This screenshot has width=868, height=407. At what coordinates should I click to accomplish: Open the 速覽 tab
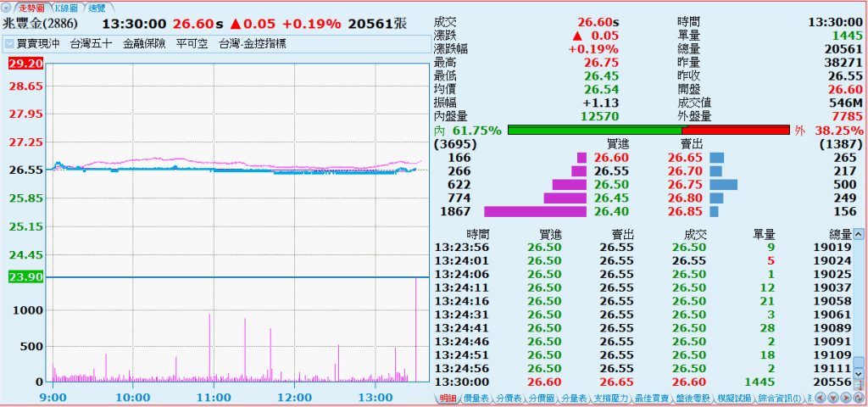[97, 7]
